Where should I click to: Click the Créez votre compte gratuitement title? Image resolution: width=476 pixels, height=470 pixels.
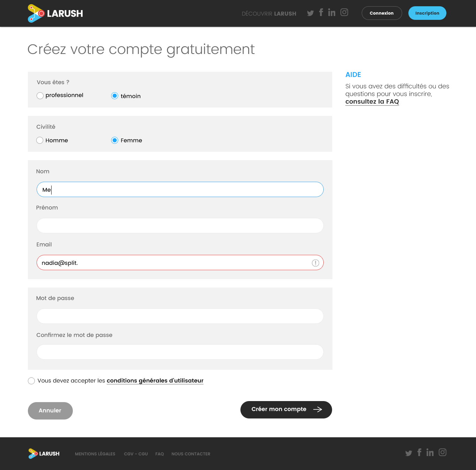tap(141, 49)
